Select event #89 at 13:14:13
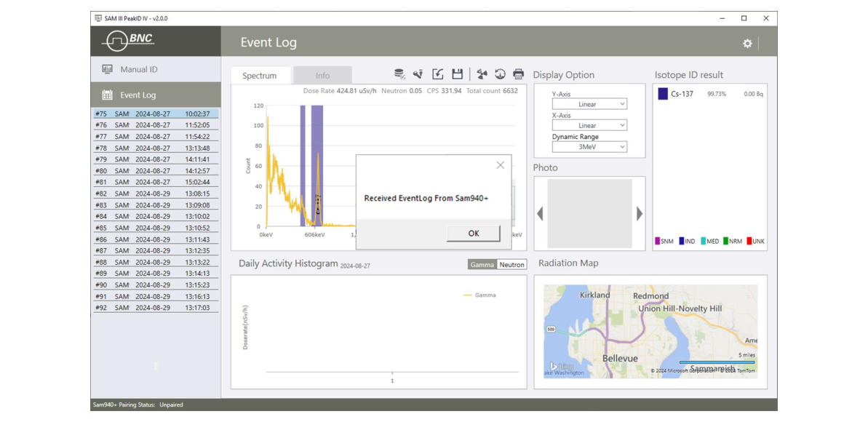 point(156,273)
